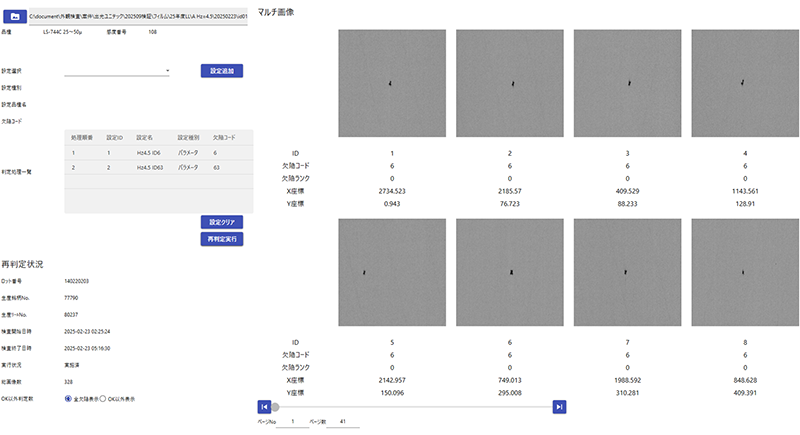The height and width of the screenshot is (435, 800).
Task: Open defect thumbnail with ID 3
Action: tap(628, 83)
